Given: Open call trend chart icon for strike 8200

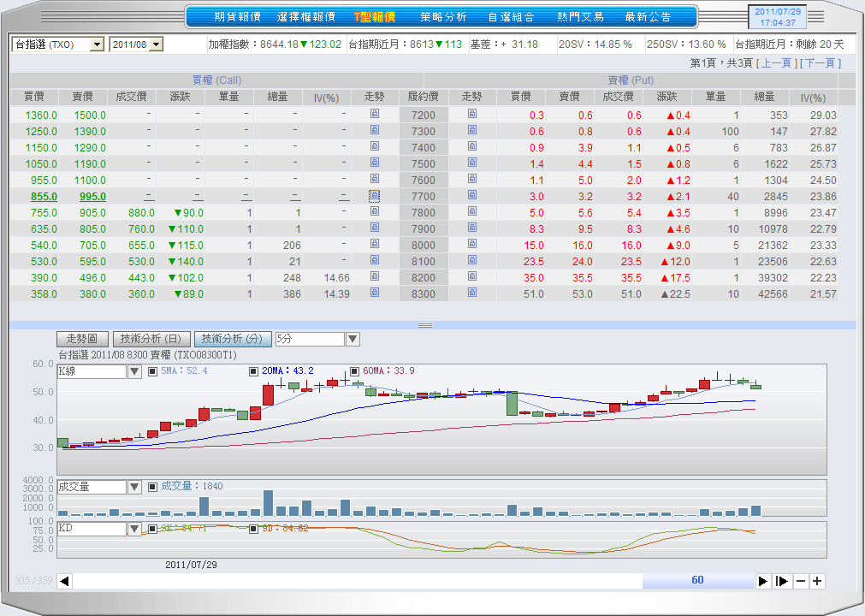Looking at the screenshot, I should [x=375, y=276].
